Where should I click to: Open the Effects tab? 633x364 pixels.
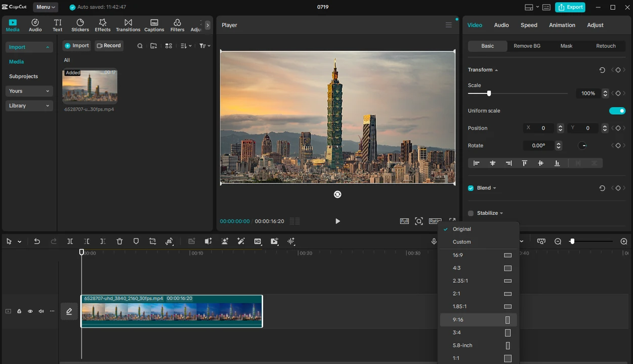tap(103, 25)
